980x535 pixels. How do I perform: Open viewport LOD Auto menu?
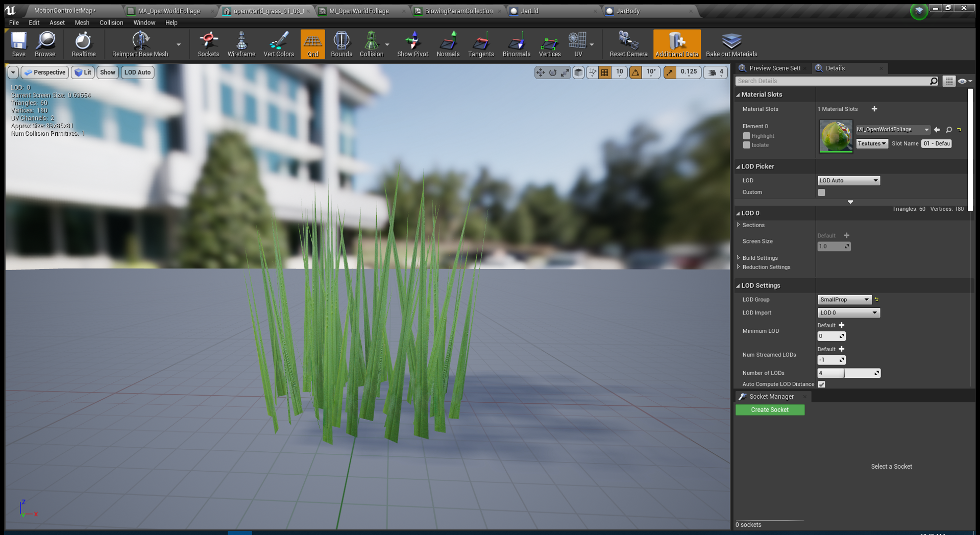[137, 72]
